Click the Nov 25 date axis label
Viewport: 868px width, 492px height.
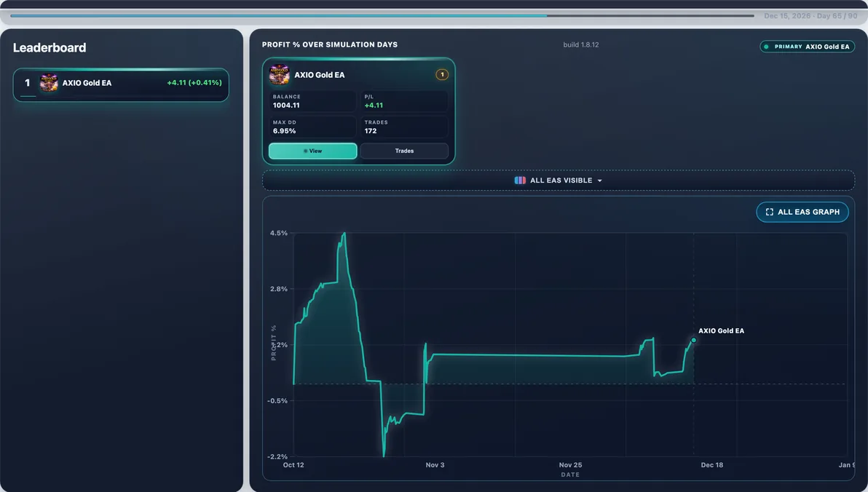(570, 465)
